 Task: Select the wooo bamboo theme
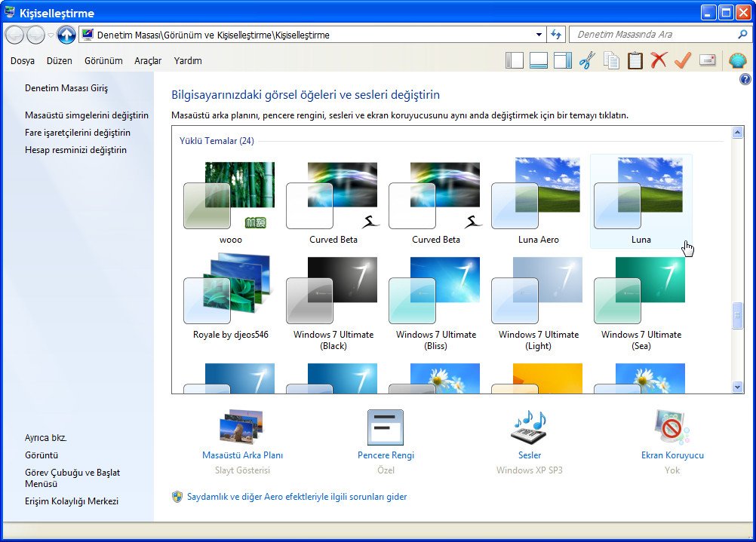[x=230, y=202]
